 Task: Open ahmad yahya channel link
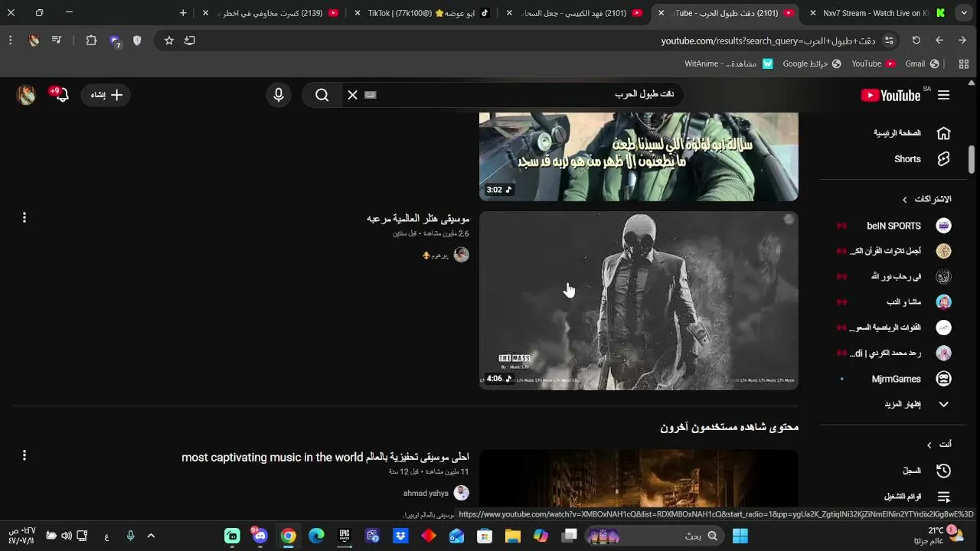426,494
